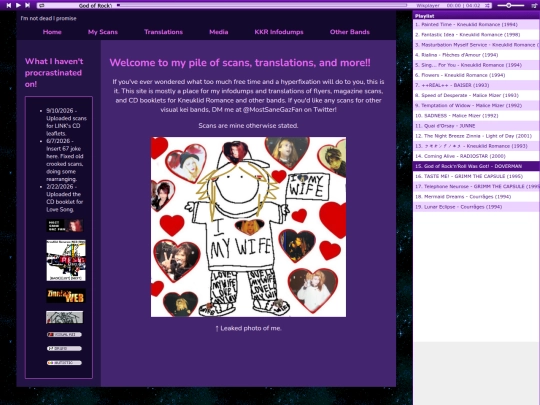
Task: Play Sing... For You in playlist
Action: (x=476, y=65)
